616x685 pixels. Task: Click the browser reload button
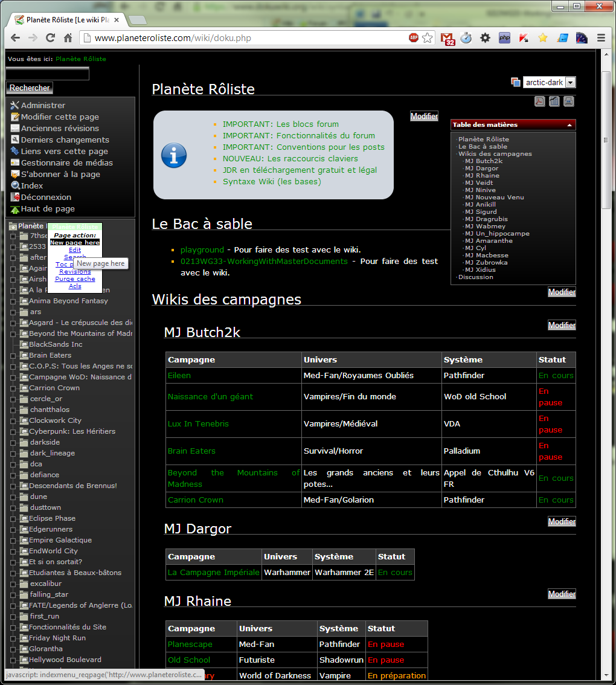tap(51, 38)
